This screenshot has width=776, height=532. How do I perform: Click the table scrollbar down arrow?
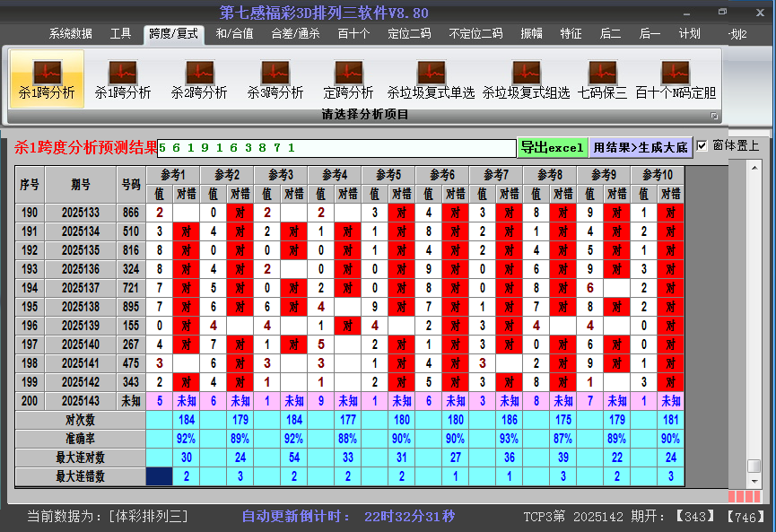pos(754,480)
